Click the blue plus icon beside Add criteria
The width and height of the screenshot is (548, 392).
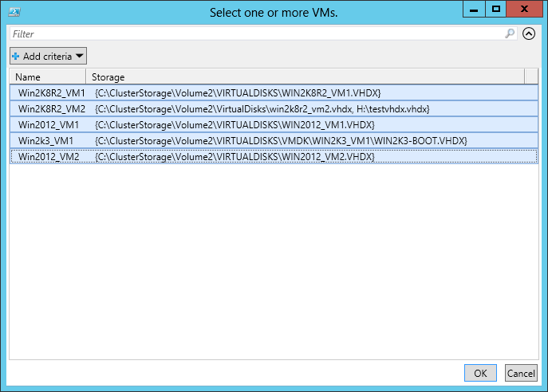[15, 57]
